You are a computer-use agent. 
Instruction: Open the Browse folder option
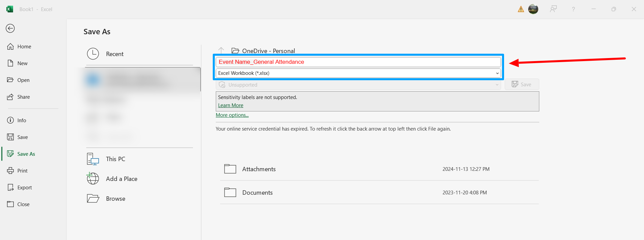coord(115,199)
